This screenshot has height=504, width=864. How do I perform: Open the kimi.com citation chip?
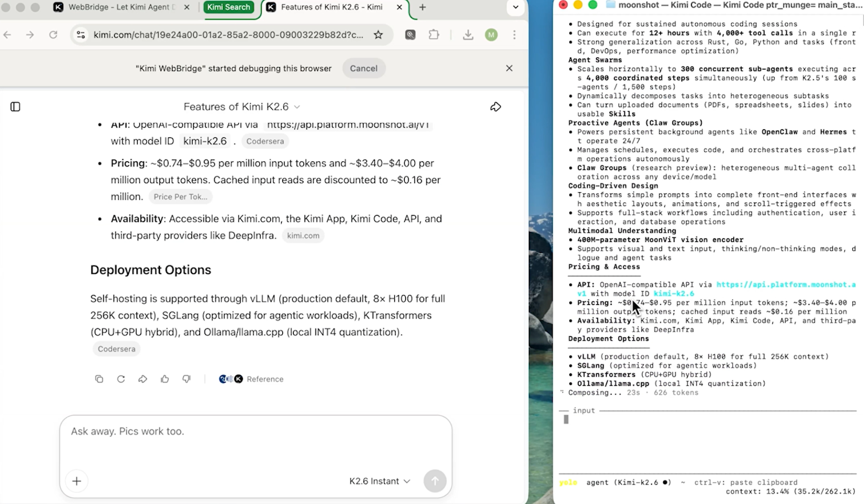(x=303, y=235)
